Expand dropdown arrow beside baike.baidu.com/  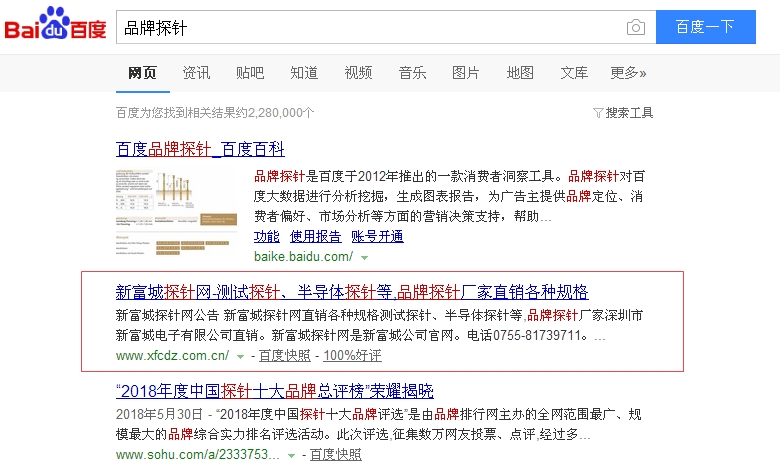pyautogui.click(x=365, y=258)
